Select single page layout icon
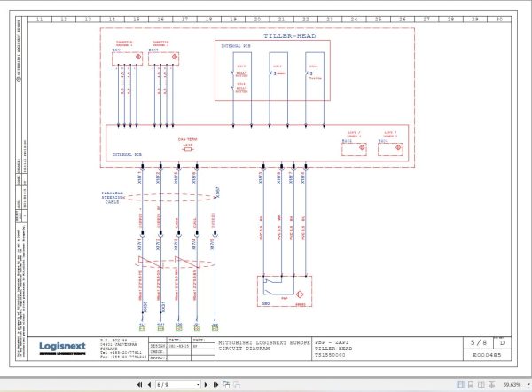 (461, 385)
